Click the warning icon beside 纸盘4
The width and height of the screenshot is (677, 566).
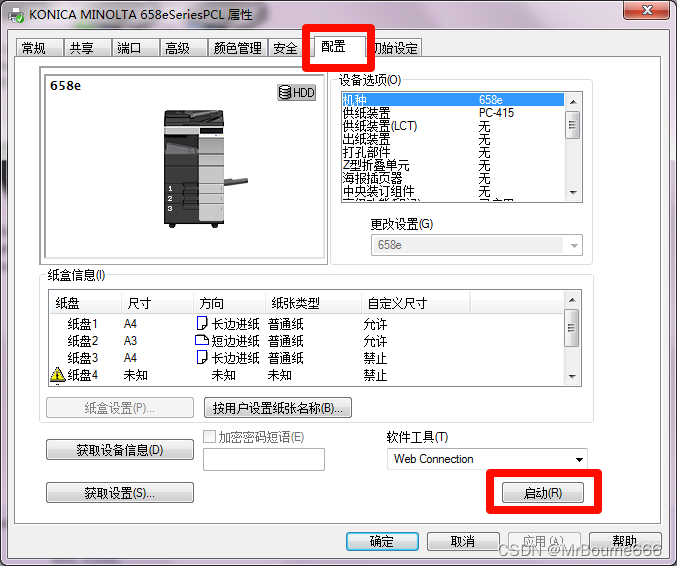pyautogui.click(x=57, y=375)
